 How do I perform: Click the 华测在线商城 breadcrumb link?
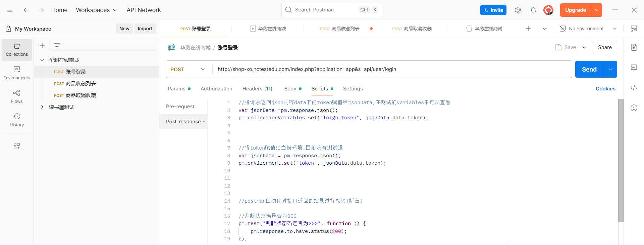click(x=196, y=48)
